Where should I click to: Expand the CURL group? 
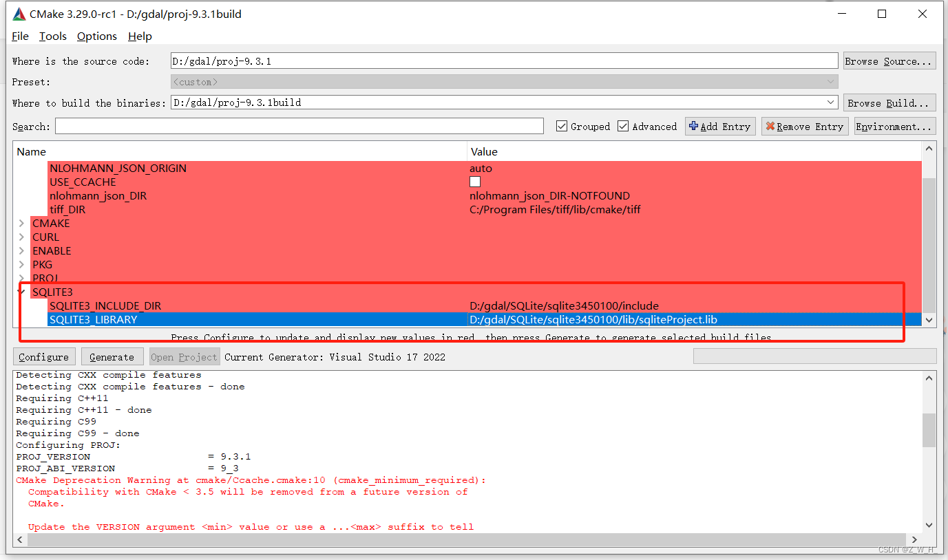tap(22, 237)
